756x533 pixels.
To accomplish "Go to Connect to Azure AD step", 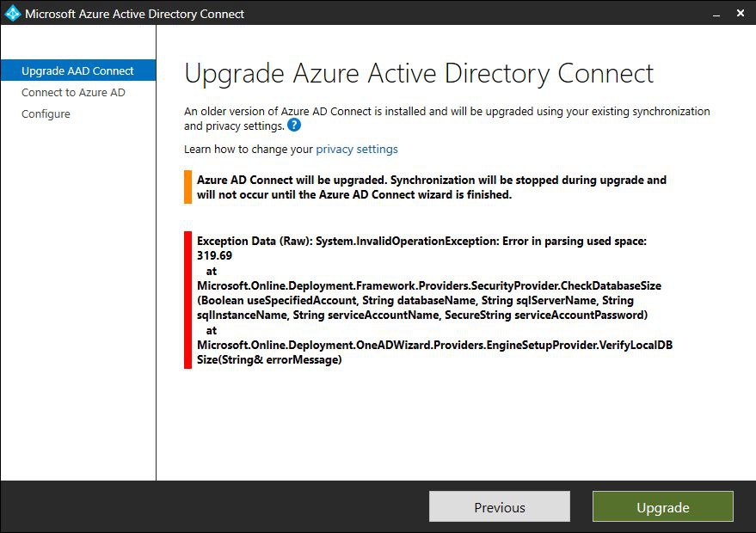I will 73,92.
